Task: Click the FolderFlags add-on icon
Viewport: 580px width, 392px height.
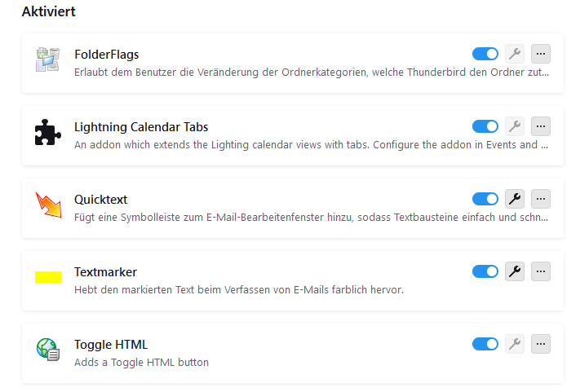Action: pyautogui.click(x=48, y=60)
